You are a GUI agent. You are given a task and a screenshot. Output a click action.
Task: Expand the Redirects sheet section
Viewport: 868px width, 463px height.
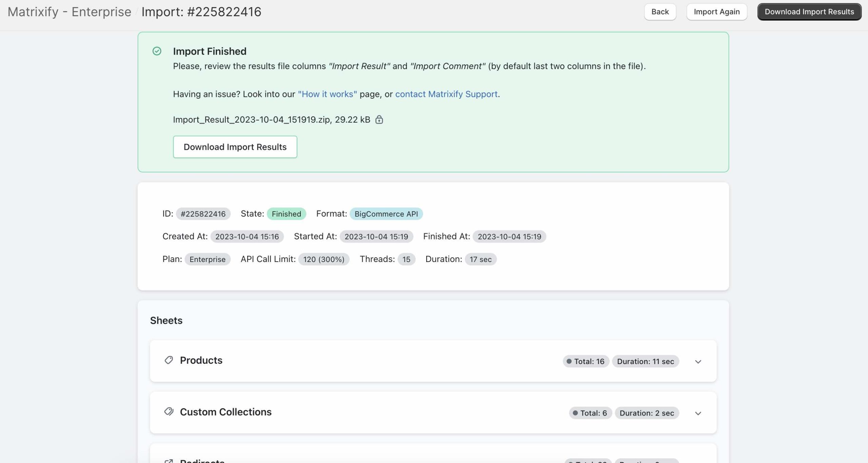698,461
